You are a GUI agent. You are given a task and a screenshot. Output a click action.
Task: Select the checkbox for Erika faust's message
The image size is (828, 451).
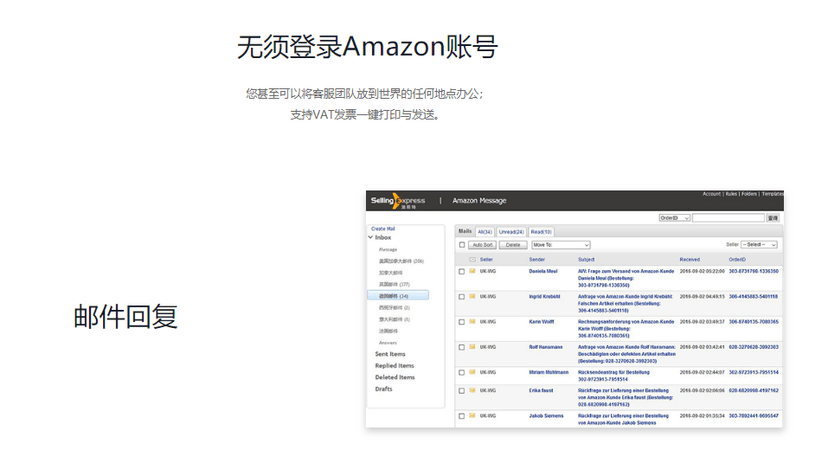tap(462, 390)
